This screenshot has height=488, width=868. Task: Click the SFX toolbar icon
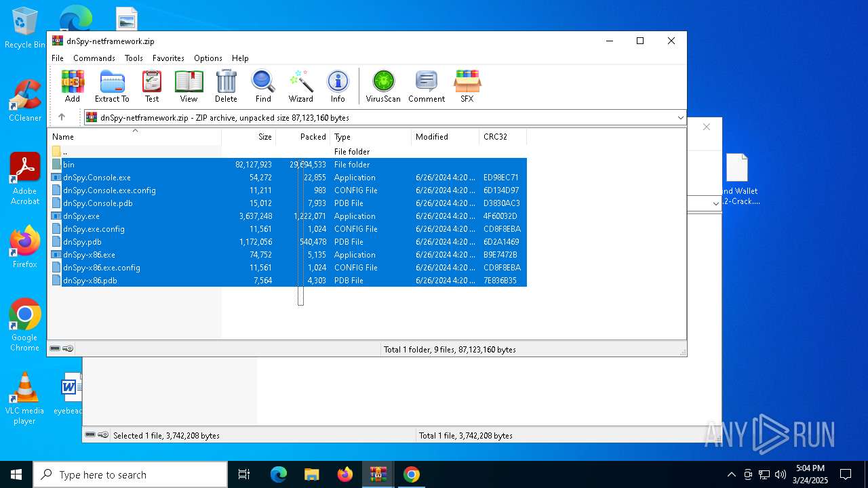click(x=467, y=86)
